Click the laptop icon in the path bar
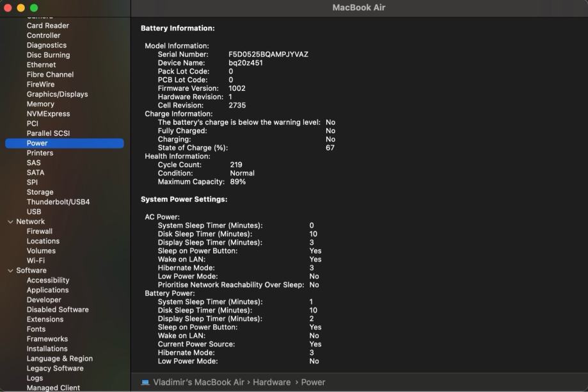The image size is (588, 392). tap(145, 382)
